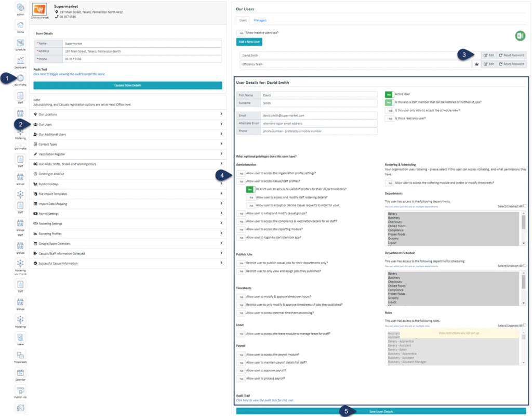Screen dimensions: 532x417
Task: Open the Schedule sidebar icon
Action: coord(20,43)
